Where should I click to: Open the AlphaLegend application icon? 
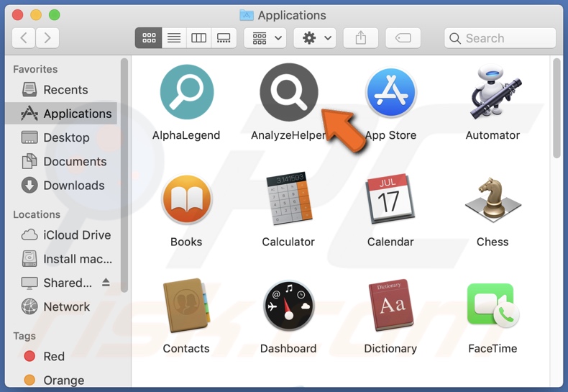pyautogui.click(x=186, y=92)
